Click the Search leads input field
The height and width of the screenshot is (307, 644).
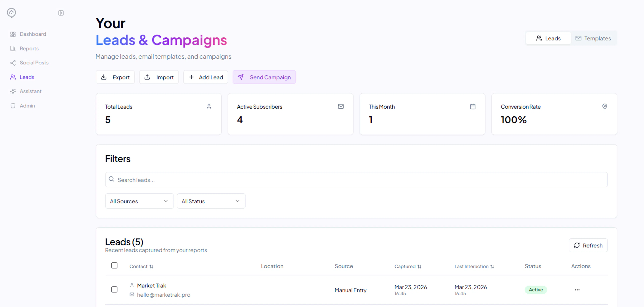(356, 180)
